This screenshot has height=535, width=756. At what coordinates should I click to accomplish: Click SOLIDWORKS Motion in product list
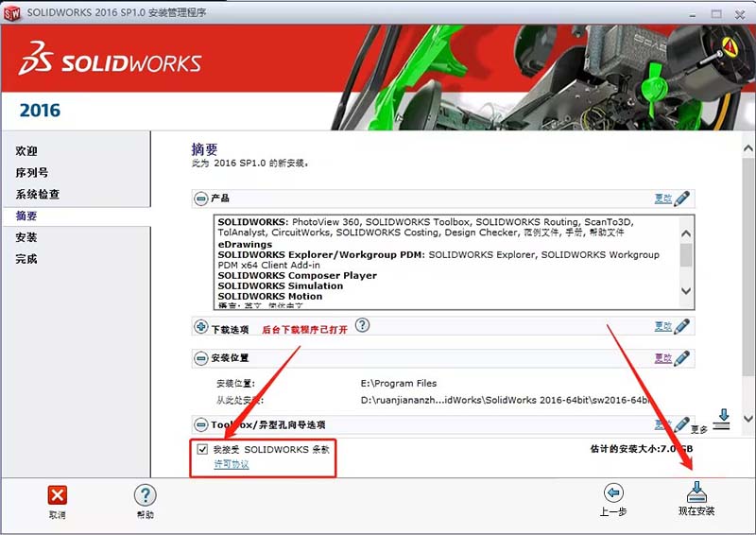click(x=270, y=296)
